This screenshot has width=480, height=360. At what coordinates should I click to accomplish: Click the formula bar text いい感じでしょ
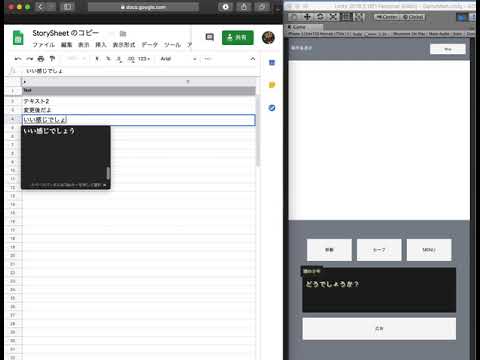click(44, 71)
